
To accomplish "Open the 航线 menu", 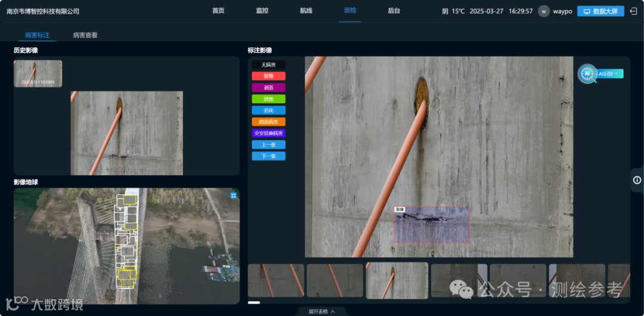I will (306, 11).
